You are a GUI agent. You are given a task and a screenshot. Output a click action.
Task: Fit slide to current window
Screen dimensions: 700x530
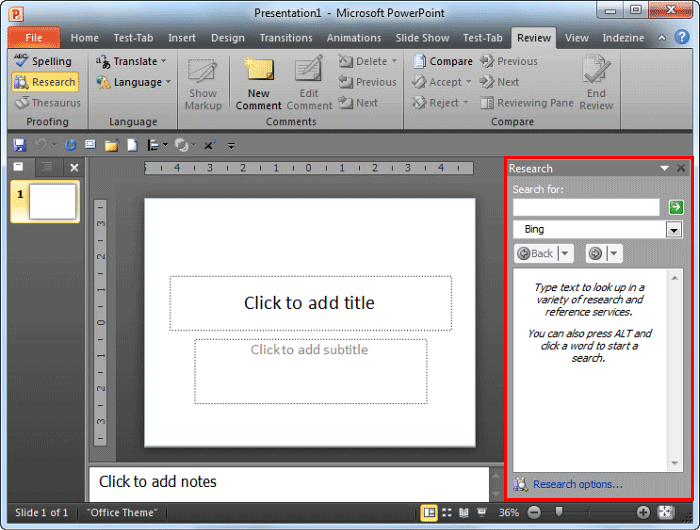pyautogui.click(x=665, y=513)
